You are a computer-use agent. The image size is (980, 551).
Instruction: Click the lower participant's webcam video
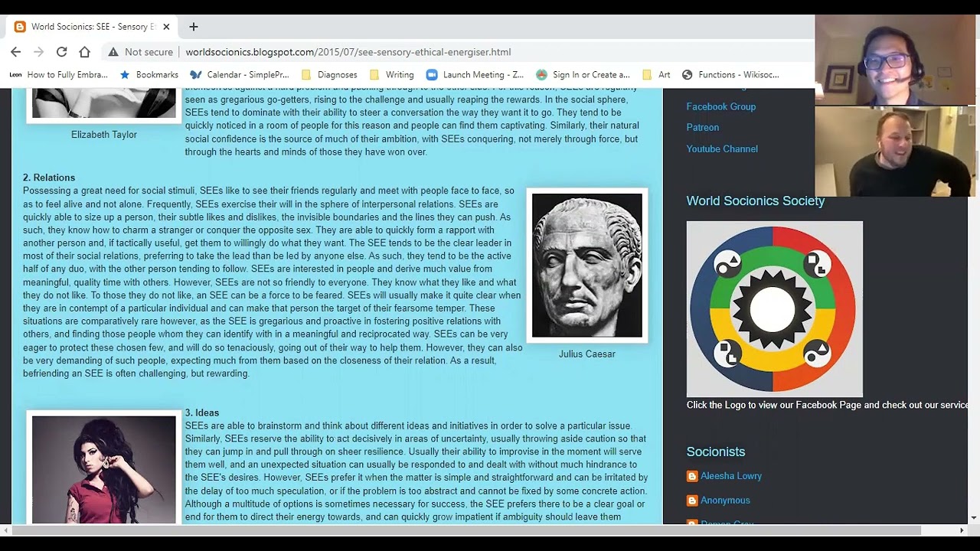[x=895, y=152]
